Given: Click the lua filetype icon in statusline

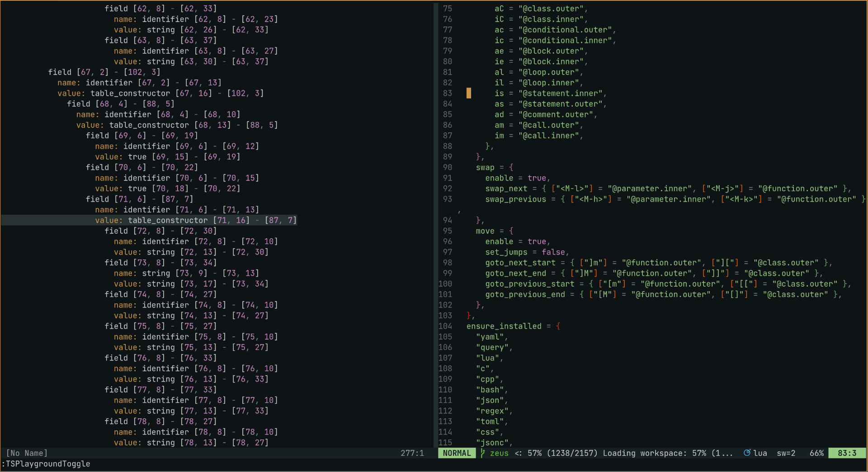Looking at the screenshot, I should pos(748,453).
